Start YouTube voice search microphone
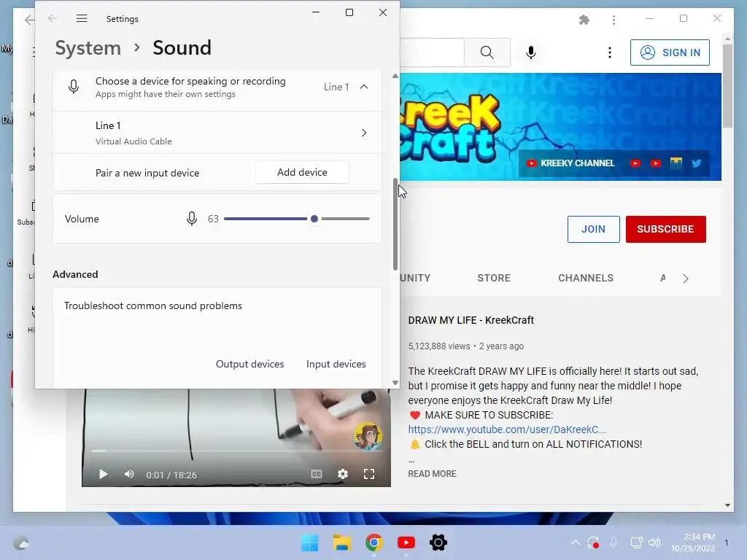Screen dimensions: 747x560 (x=531, y=52)
